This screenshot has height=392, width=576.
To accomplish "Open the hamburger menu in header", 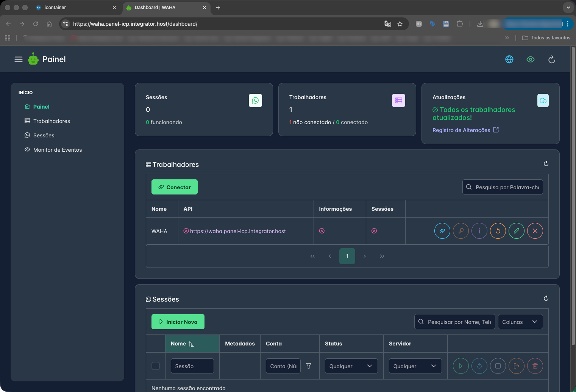I will click(19, 59).
